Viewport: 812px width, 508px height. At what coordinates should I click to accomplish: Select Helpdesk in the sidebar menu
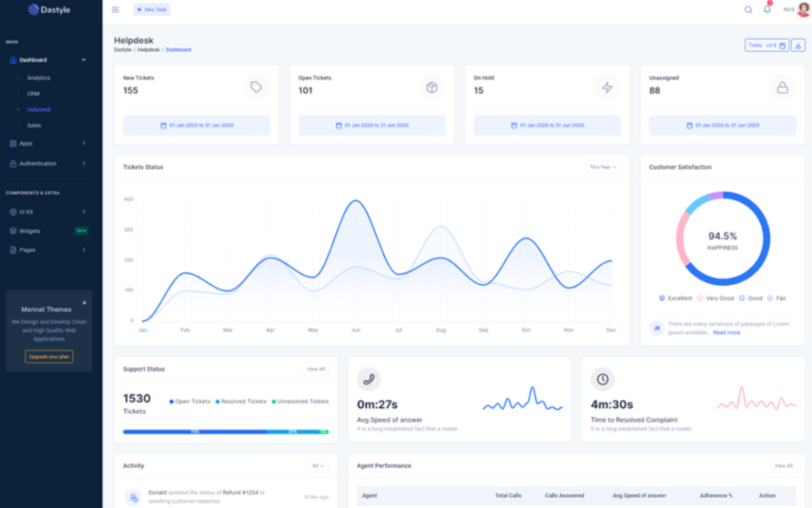(39, 110)
